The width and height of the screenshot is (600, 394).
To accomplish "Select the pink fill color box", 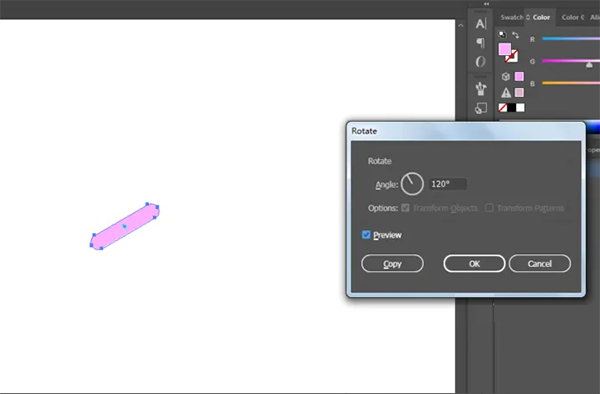I will (x=505, y=49).
